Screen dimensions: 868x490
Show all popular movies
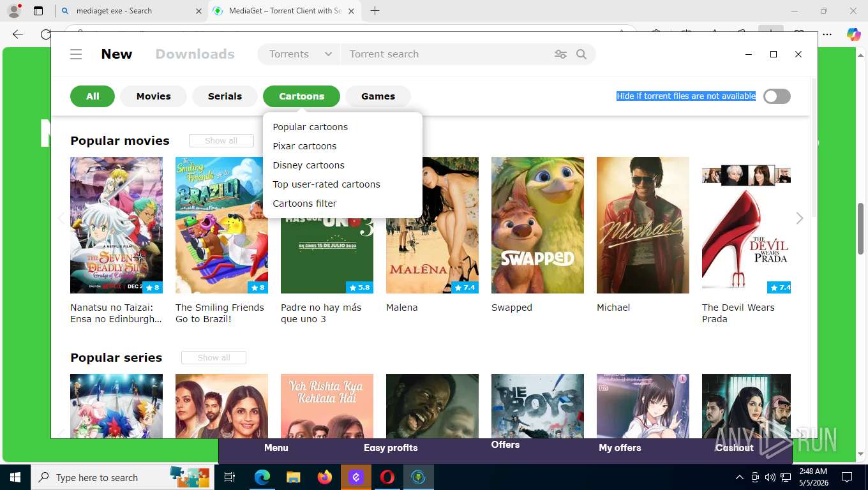coord(221,141)
